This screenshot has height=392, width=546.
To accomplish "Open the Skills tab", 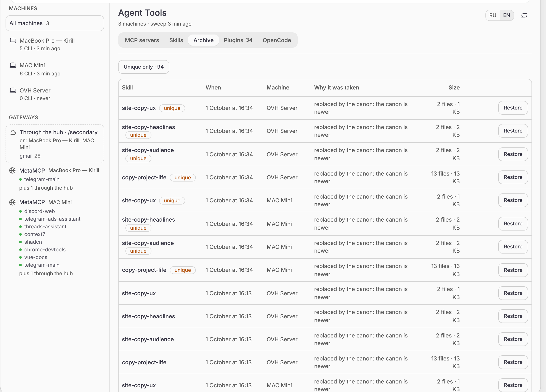I will pyautogui.click(x=176, y=40).
